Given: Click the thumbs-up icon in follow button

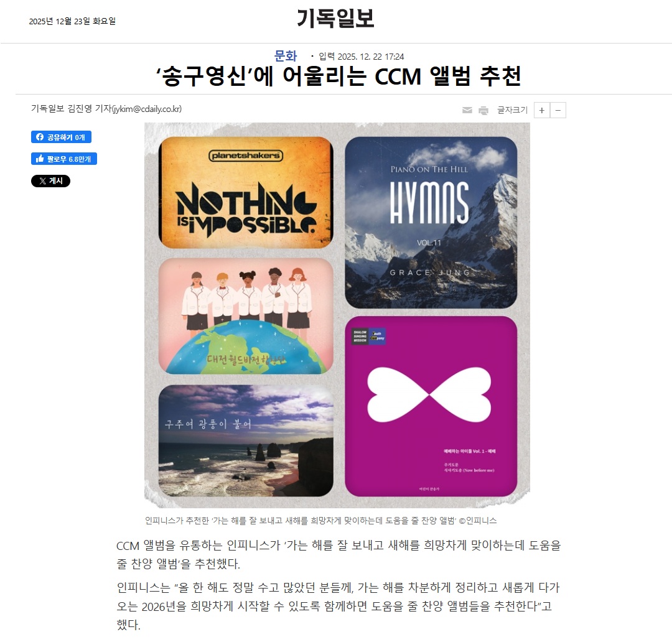Looking at the screenshot, I should (x=40, y=159).
